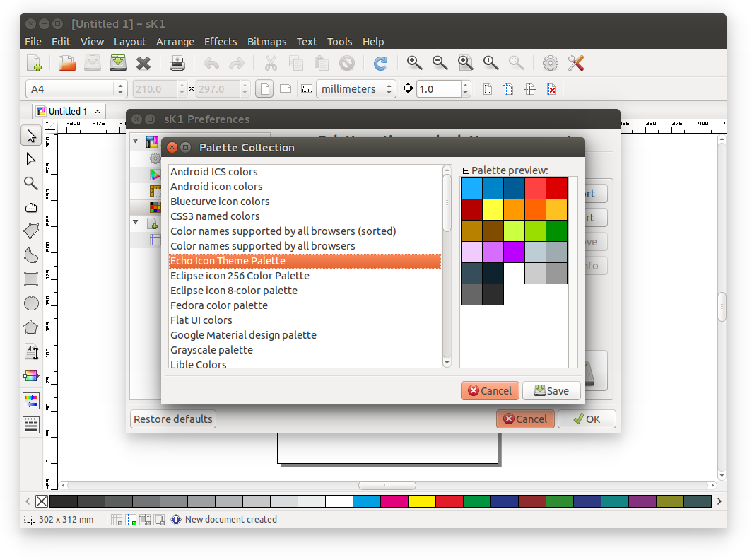Click the Remove all guides icon
This screenshot has height=560, width=752.
click(x=551, y=89)
